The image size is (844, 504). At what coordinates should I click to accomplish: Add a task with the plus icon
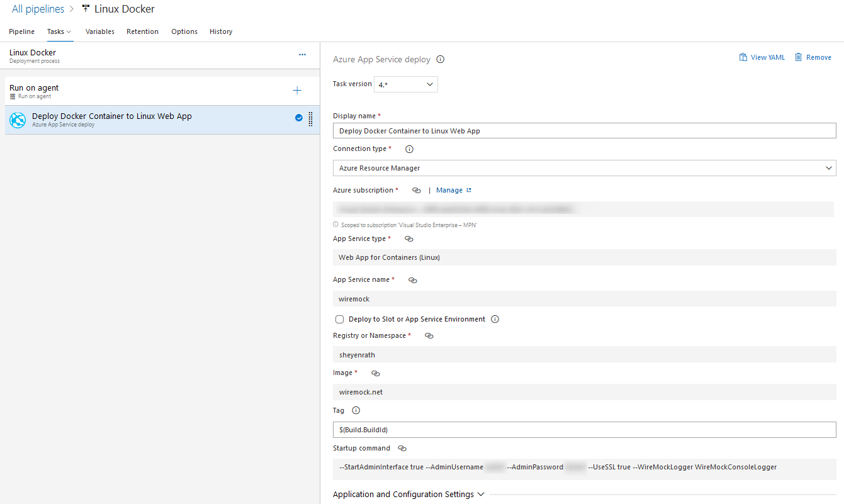tap(297, 91)
